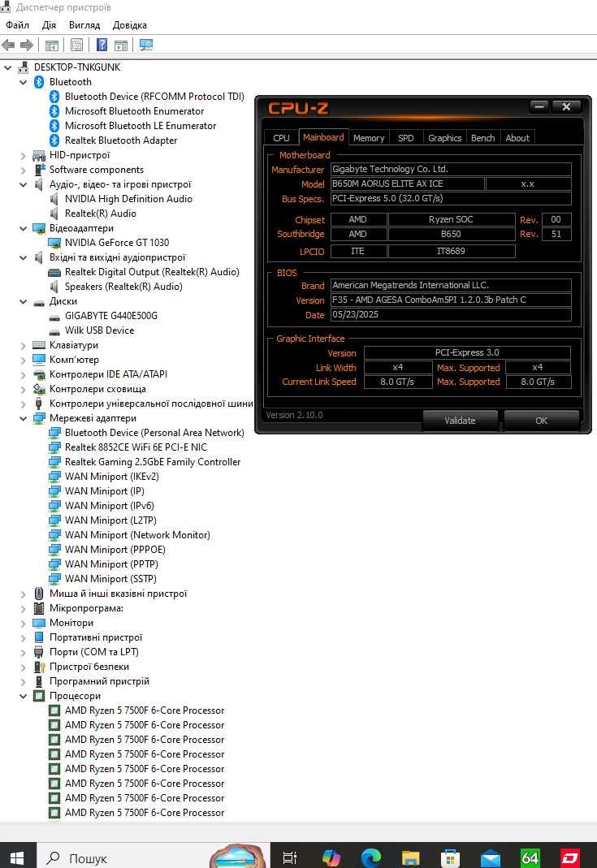Select Bluetooth Device (RFCOMM Protocol TDI) entry
The image size is (597, 868).
click(154, 97)
